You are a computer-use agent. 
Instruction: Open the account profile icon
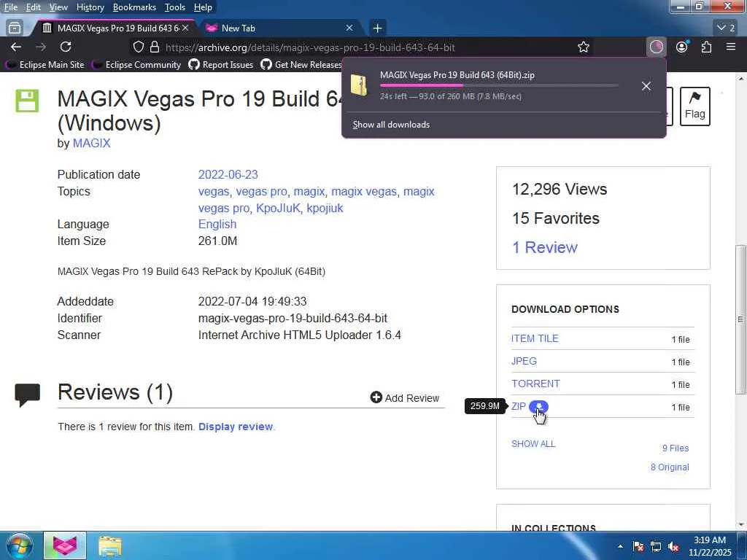click(682, 47)
